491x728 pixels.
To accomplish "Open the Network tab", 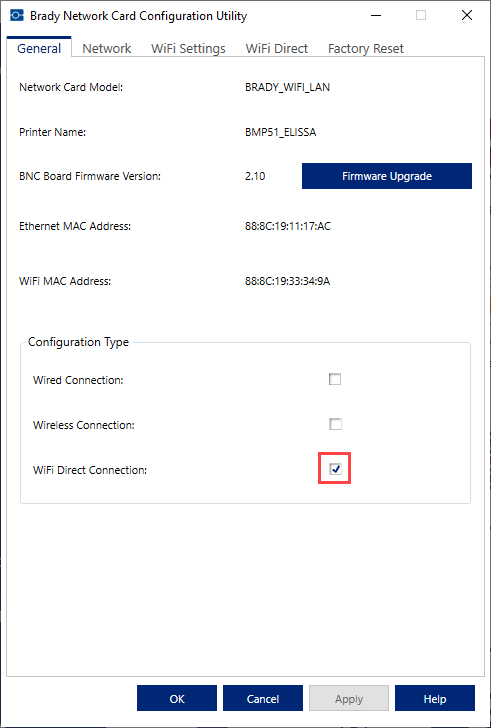I will pyautogui.click(x=107, y=49).
